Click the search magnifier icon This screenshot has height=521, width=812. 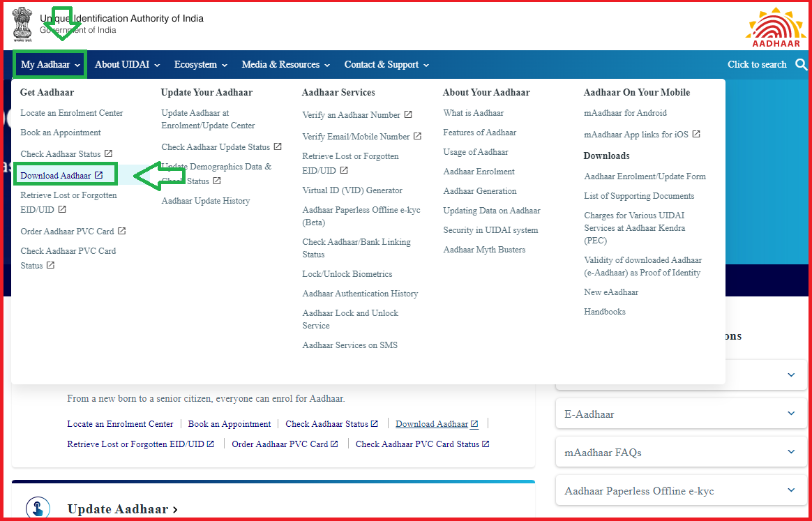tap(802, 65)
